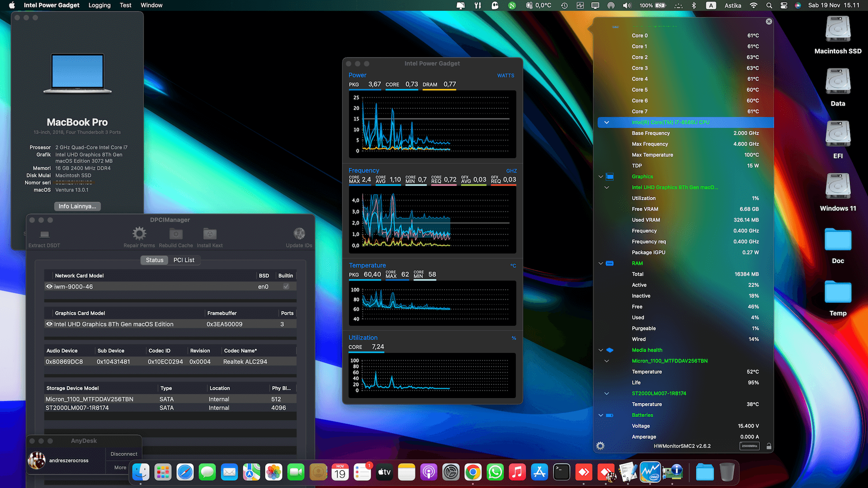This screenshot has width=868, height=488.
Task: Open System Settings from the Dock
Action: click(451, 473)
